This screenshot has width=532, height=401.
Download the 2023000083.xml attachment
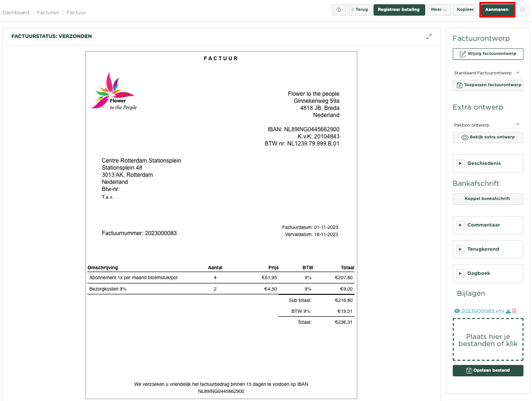pyautogui.click(x=508, y=311)
